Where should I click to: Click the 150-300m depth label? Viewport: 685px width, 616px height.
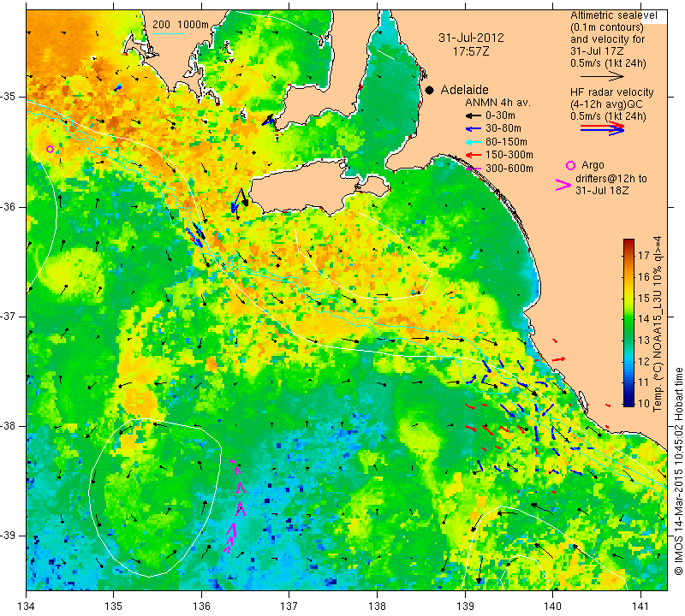(509, 155)
